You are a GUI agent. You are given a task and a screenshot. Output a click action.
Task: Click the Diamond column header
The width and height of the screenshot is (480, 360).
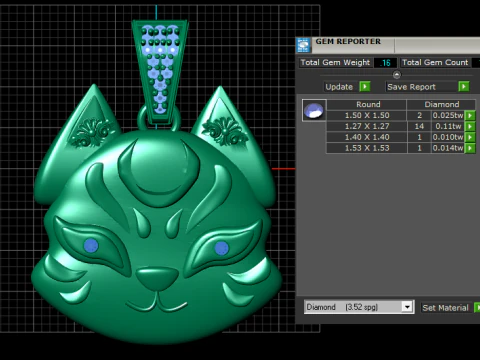tap(441, 104)
